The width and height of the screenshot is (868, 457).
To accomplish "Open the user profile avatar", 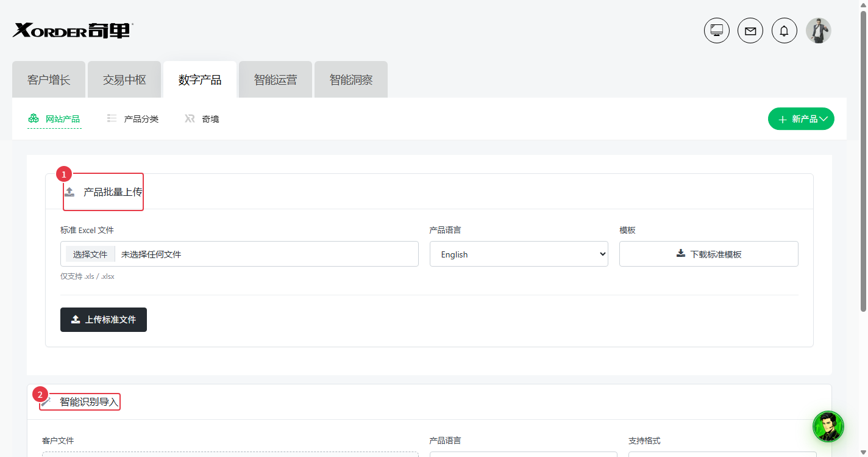I will [x=819, y=31].
